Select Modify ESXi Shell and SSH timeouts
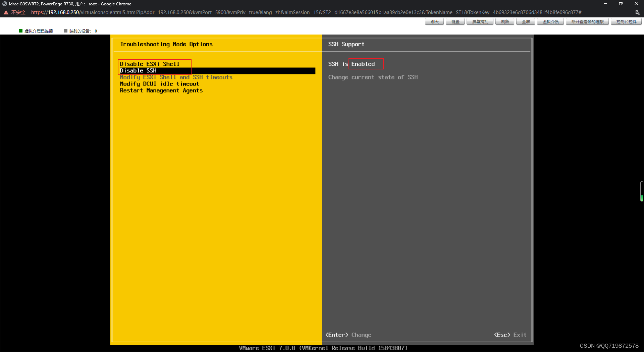 [176, 77]
